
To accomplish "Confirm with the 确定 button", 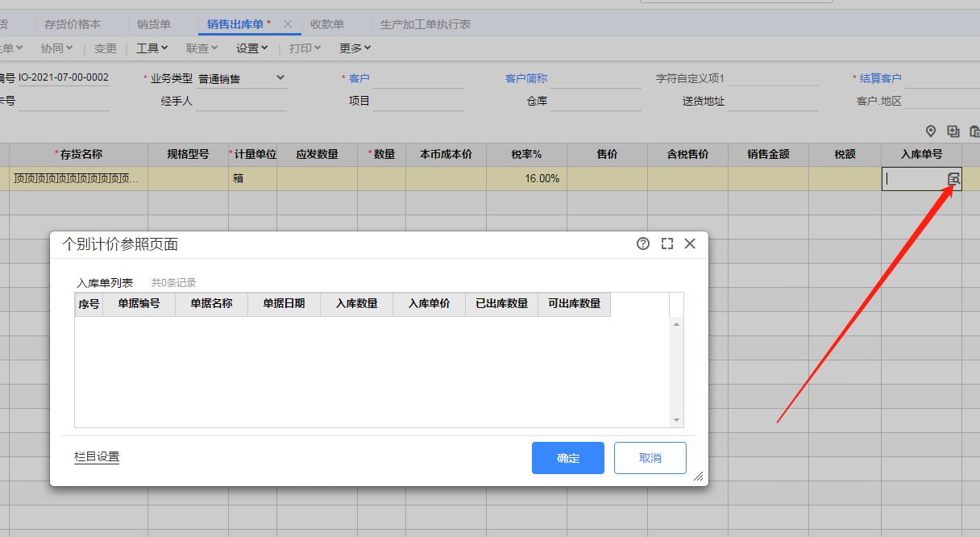I will tap(568, 458).
